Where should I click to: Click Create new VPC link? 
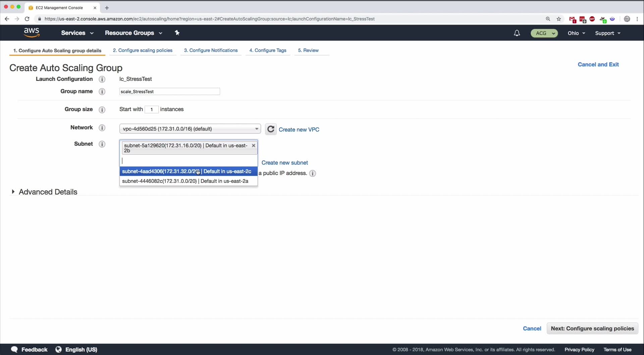pyautogui.click(x=299, y=130)
